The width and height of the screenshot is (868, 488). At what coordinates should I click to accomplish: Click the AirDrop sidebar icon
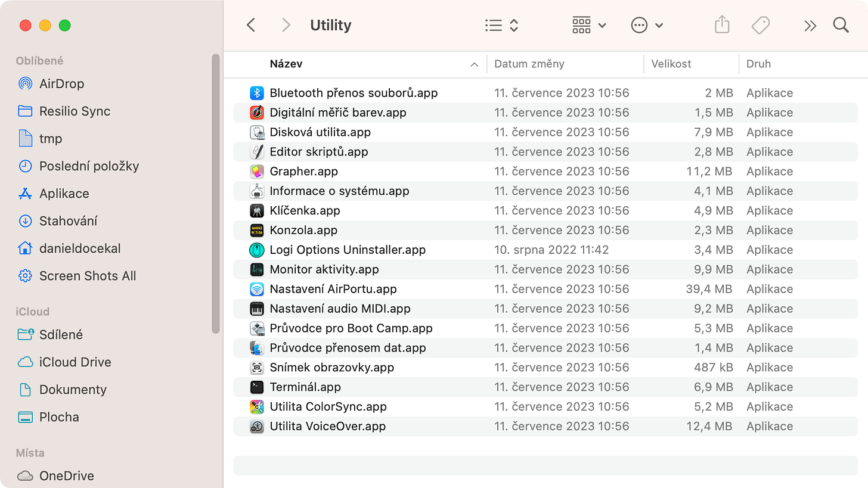[25, 83]
